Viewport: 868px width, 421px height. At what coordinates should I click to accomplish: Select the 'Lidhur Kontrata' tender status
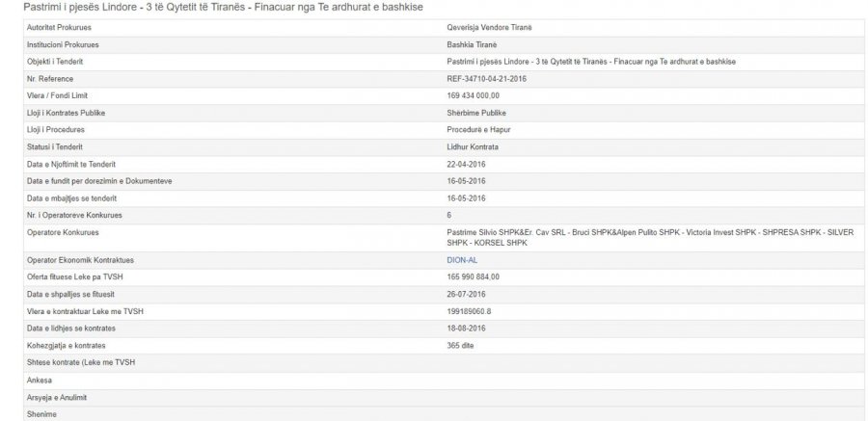[x=462, y=146]
